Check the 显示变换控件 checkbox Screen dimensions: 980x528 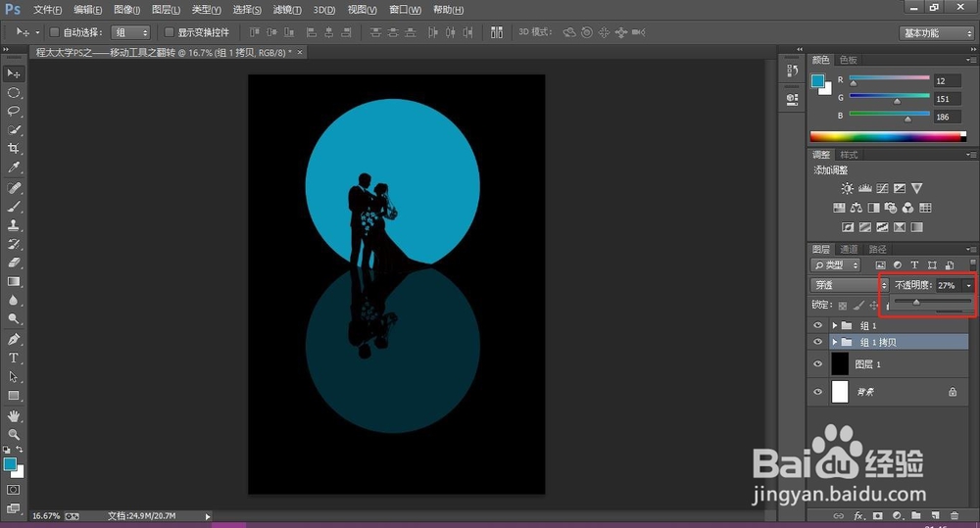point(170,32)
